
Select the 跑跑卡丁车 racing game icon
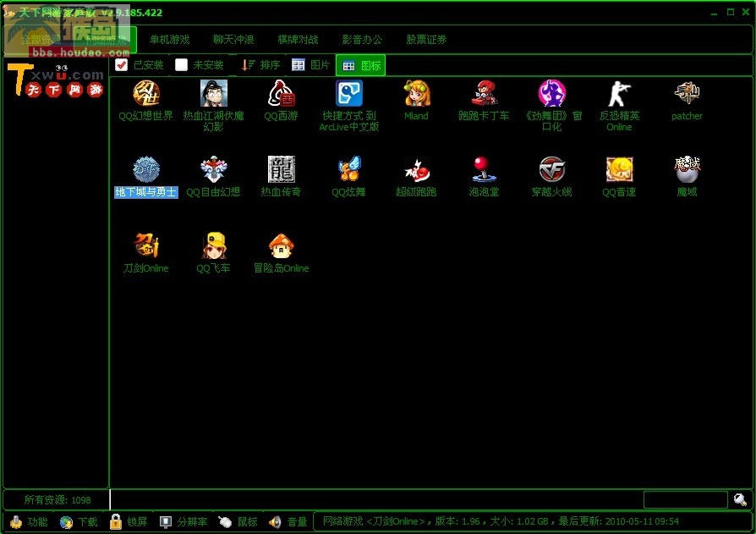pyautogui.click(x=484, y=94)
